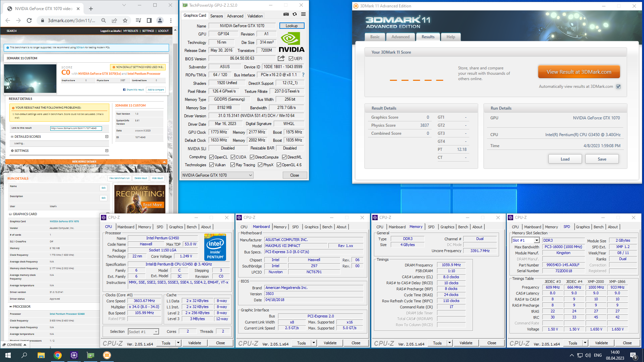Reload the 3dmark.com page

pos(29,20)
